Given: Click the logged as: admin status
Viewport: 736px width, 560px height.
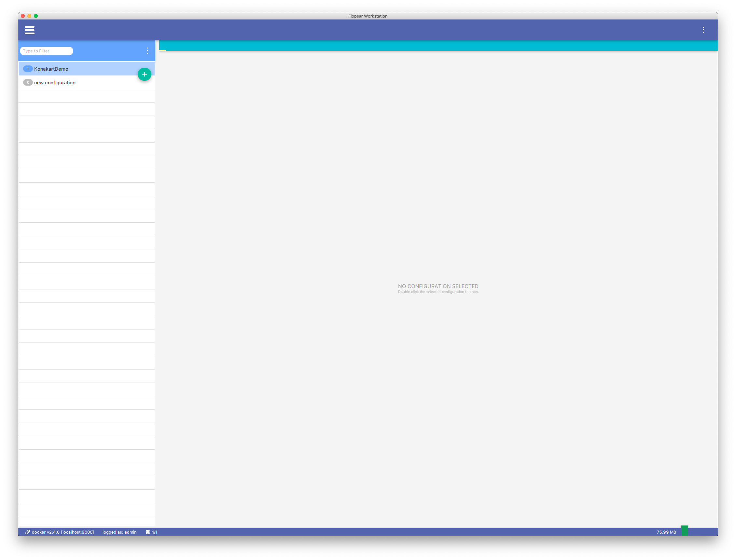Looking at the screenshot, I should (119, 532).
